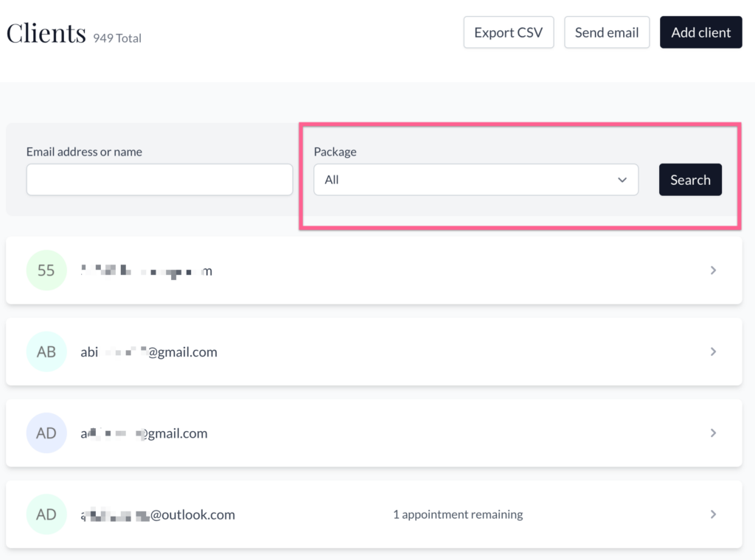Open chevron on AD gmail.com client row
Screen dimensions: 755x560
pos(713,433)
